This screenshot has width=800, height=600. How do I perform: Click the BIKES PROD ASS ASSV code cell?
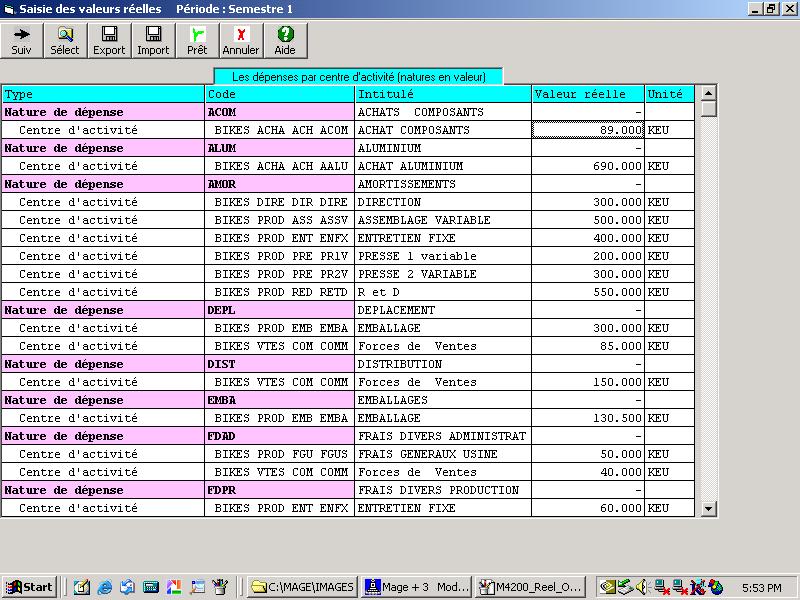pyautogui.click(x=280, y=220)
